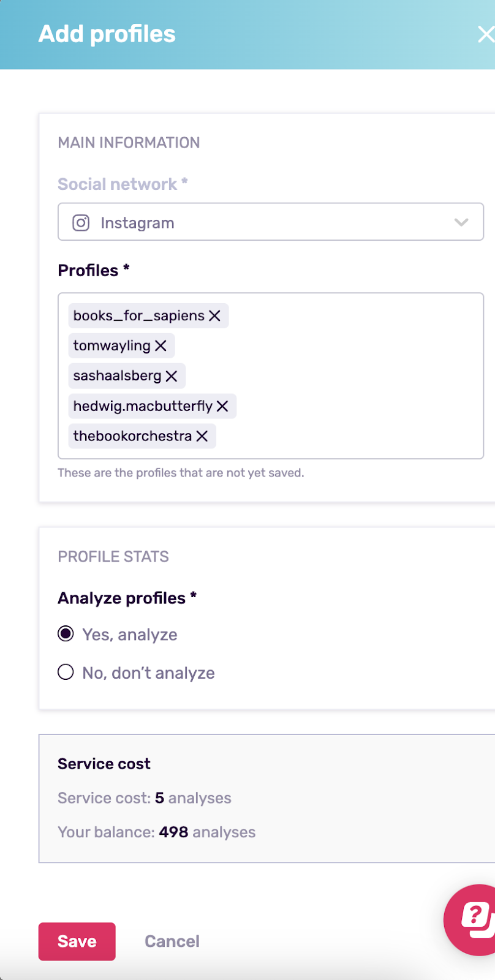Screen dimensions: 495x980
Task: Click the Yes, analyze label text
Action: pyautogui.click(x=130, y=635)
